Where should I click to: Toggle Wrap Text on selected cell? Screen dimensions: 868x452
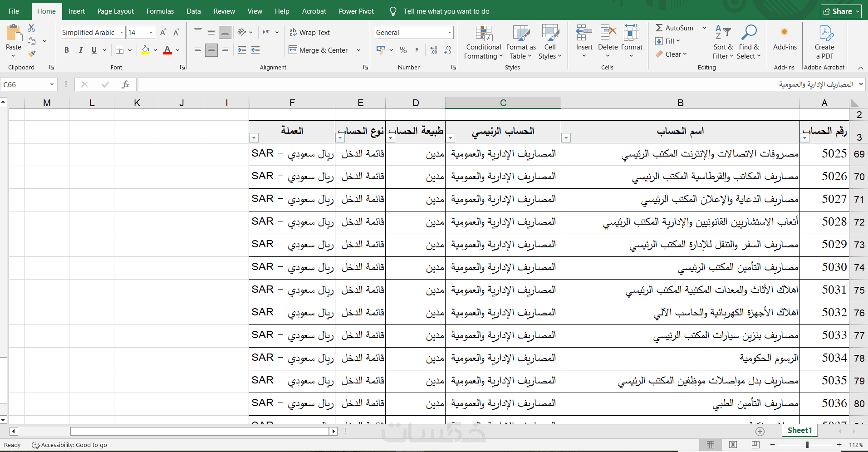coord(309,33)
